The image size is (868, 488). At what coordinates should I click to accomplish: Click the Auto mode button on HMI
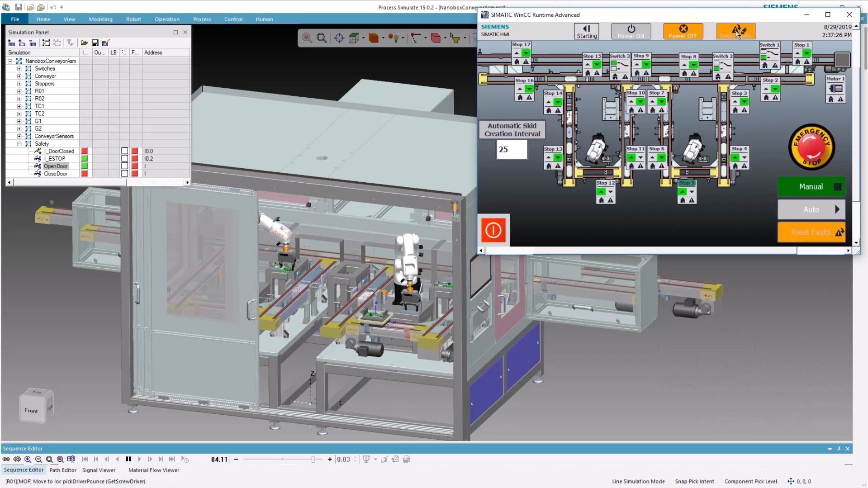click(811, 209)
